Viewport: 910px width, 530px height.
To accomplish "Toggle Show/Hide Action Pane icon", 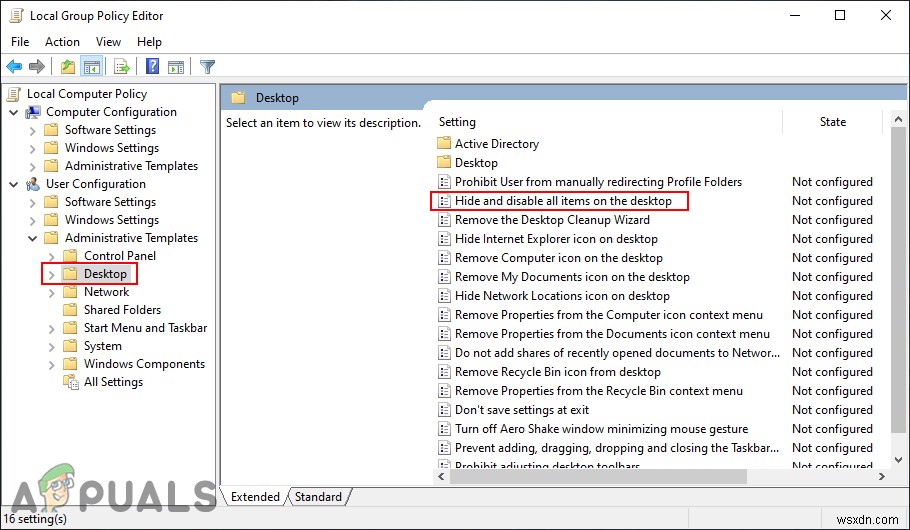I will point(176,67).
